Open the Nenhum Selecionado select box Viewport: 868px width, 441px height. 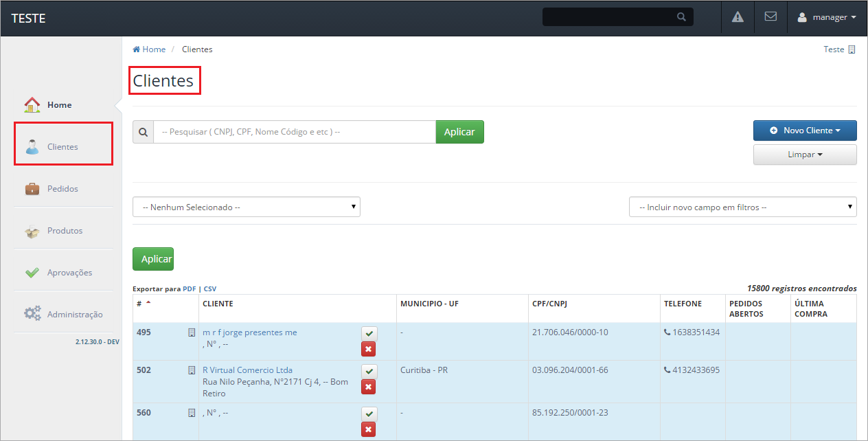(247, 207)
